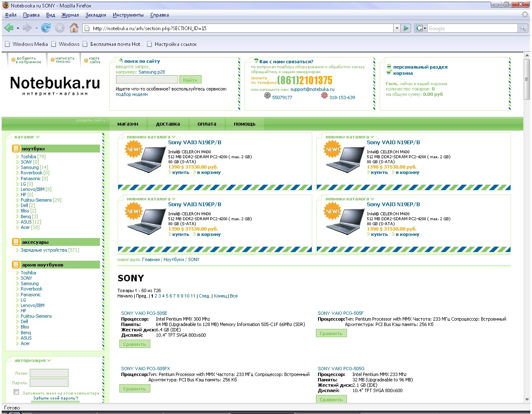The height and width of the screenshot is (414, 532).
Task: Expand the bottom-right новинки каталога header arrow
Action: point(373,199)
